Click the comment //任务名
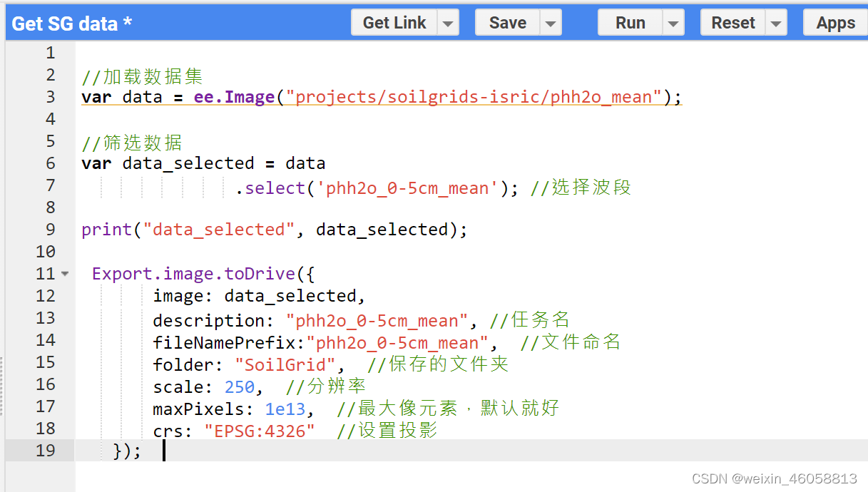 (x=530, y=319)
